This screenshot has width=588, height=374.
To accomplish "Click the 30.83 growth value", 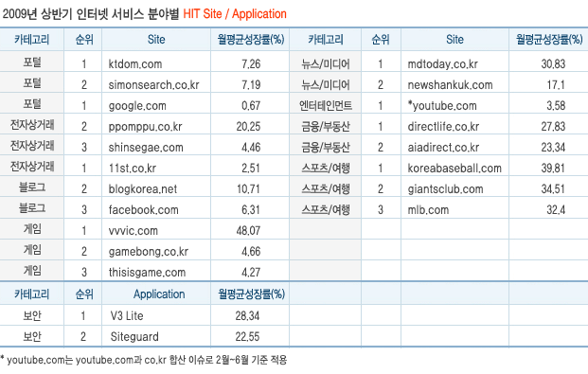I will click(x=553, y=64).
